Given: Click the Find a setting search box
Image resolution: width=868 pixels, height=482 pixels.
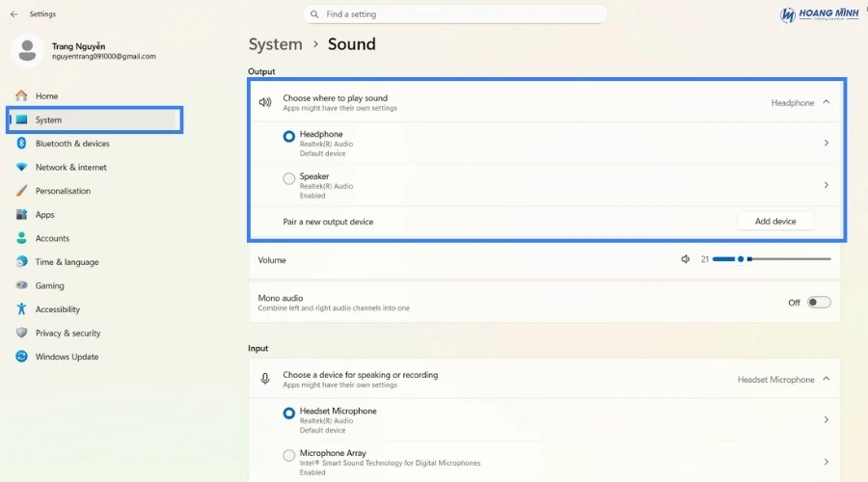Looking at the screenshot, I should tap(455, 14).
